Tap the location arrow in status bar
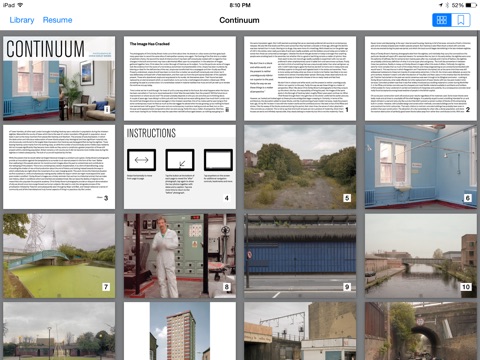 [441, 5]
